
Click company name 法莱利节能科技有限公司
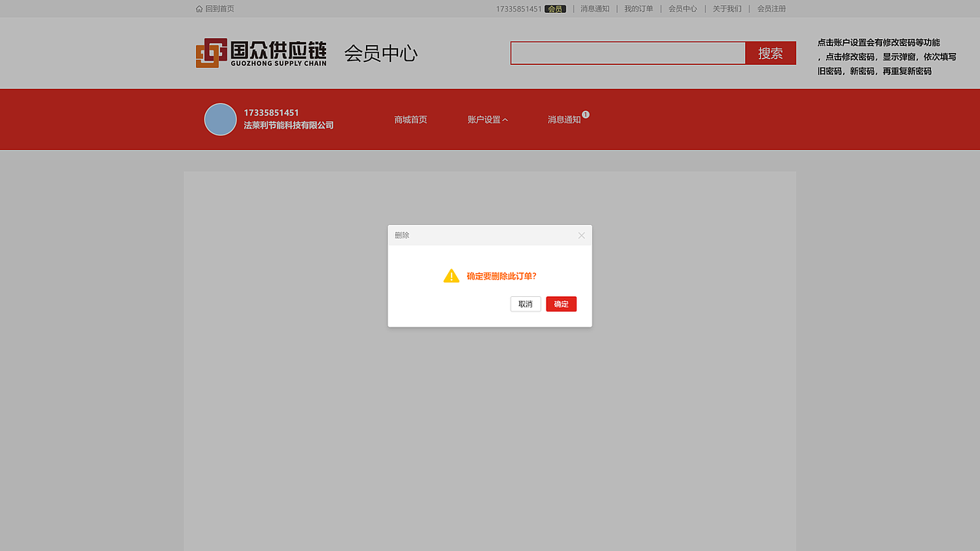pos(289,125)
